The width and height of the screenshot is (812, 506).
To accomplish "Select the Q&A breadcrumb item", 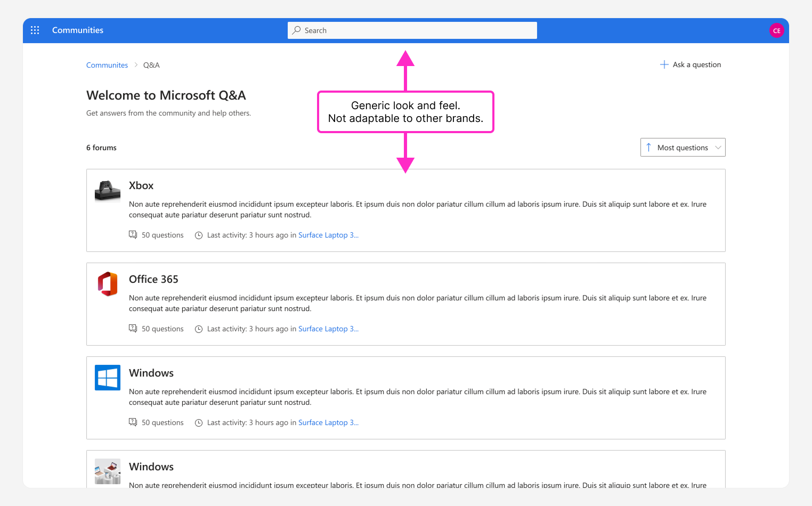I will click(151, 65).
